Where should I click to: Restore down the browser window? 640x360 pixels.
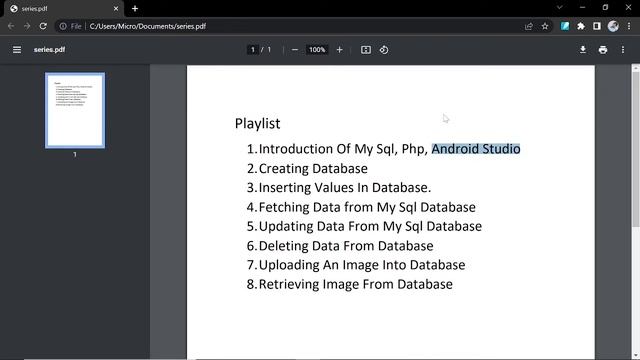click(605, 7)
